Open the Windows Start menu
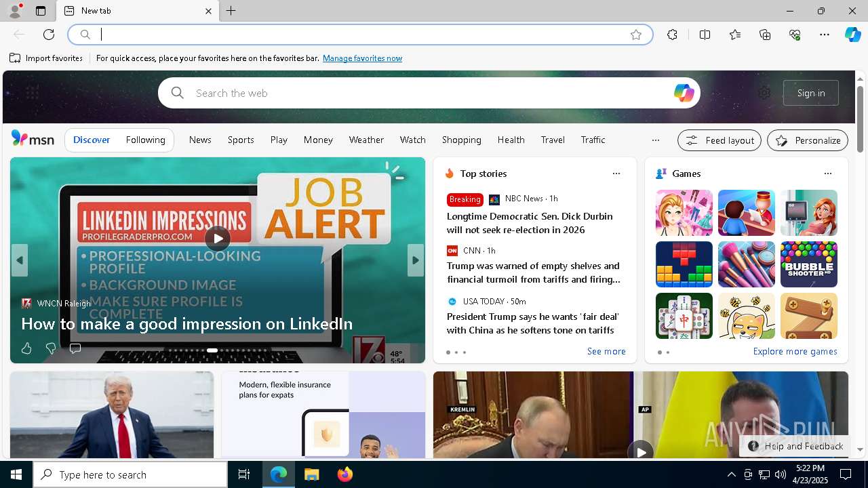The height and width of the screenshot is (488, 868). coord(16,474)
